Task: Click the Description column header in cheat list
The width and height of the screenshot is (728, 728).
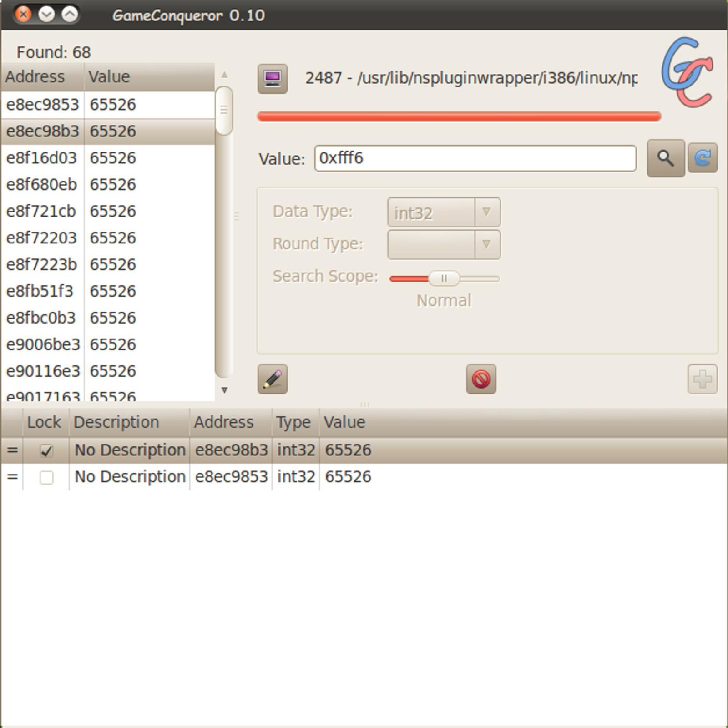Action: point(129,422)
